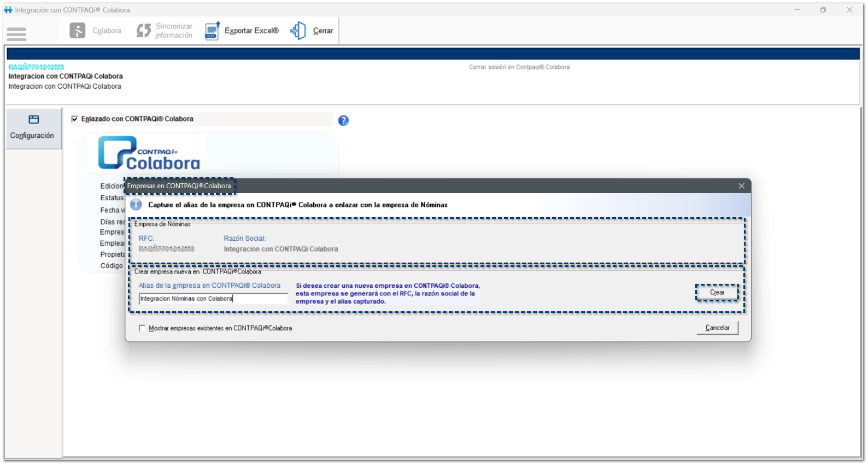Viewport: 868px width, 465px height.
Task: Click the Cerrar toolbar label
Action: [323, 31]
